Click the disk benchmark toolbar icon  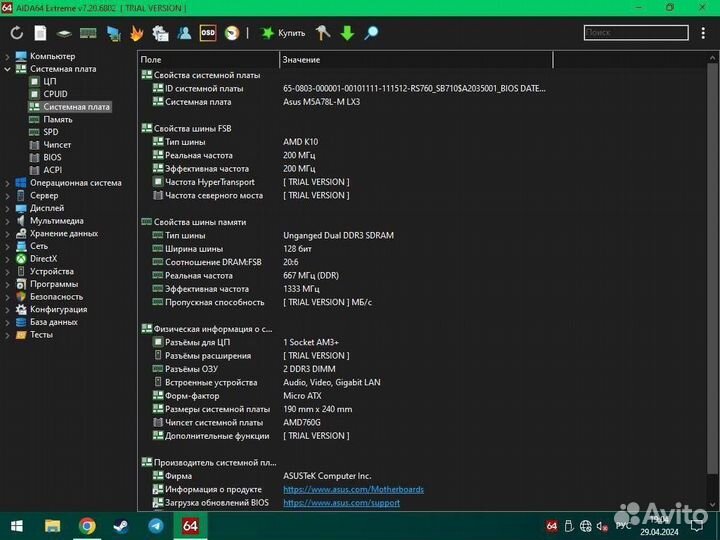(64, 34)
